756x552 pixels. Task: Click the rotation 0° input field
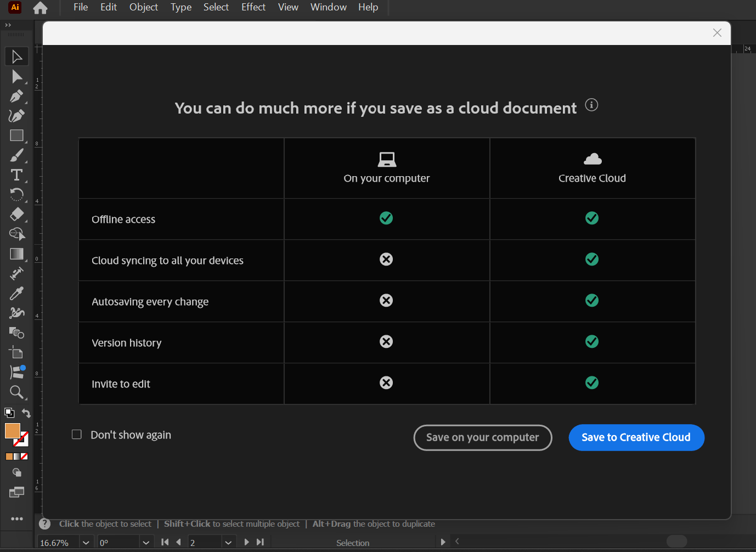119,542
